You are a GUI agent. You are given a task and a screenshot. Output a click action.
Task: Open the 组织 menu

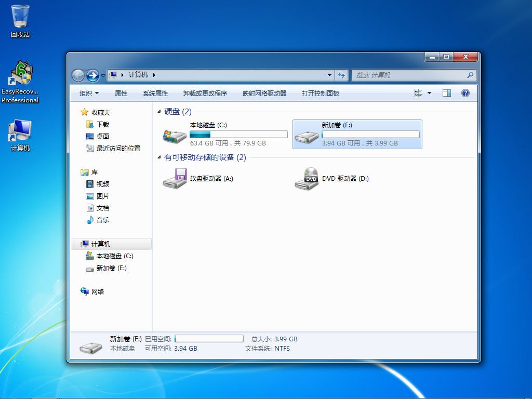pyautogui.click(x=89, y=94)
